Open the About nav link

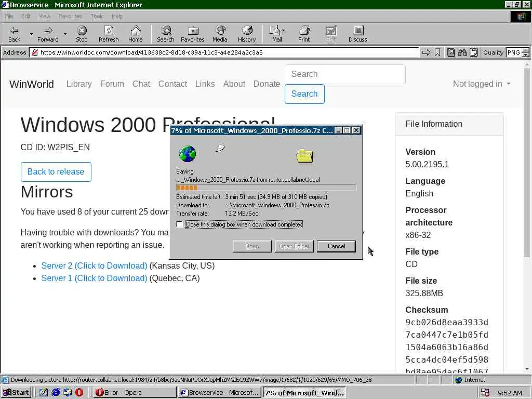tap(234, 84)
